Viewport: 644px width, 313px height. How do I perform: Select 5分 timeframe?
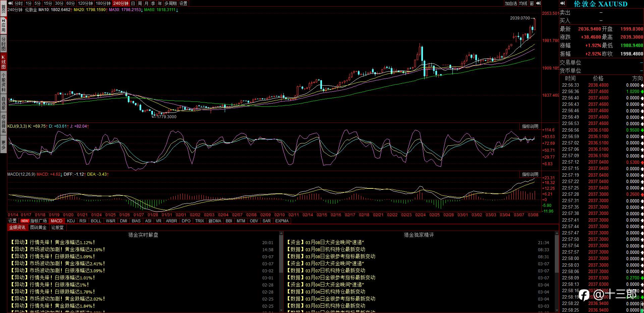point(38,3)
